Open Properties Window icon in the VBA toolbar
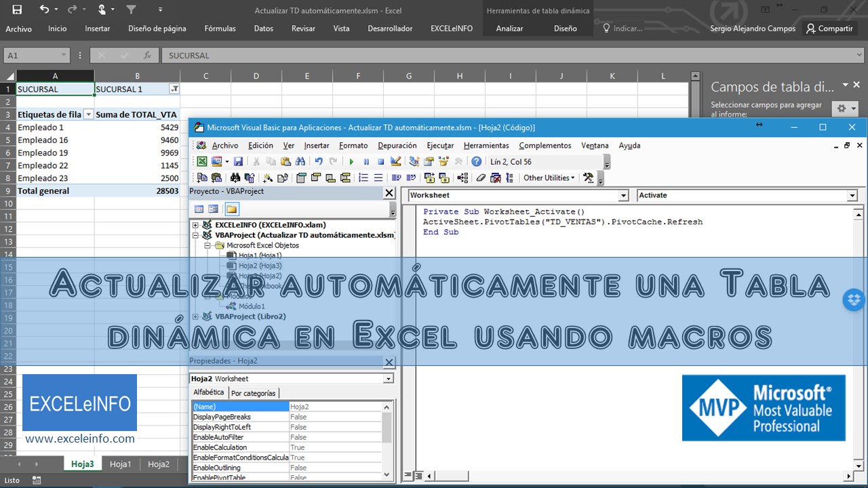This screenshot has width=868, height=488. point(429,161)
